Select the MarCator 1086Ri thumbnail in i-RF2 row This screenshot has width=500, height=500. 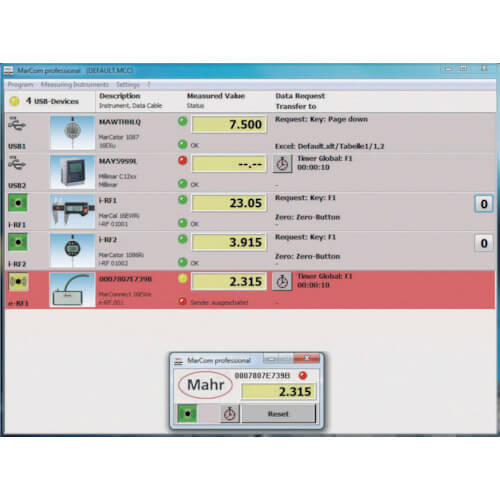coord(72,251)
